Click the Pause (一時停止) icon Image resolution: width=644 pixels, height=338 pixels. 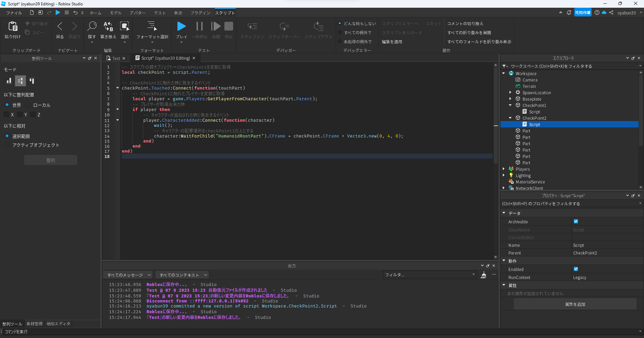pyautogui.click(x=200, y=26)
